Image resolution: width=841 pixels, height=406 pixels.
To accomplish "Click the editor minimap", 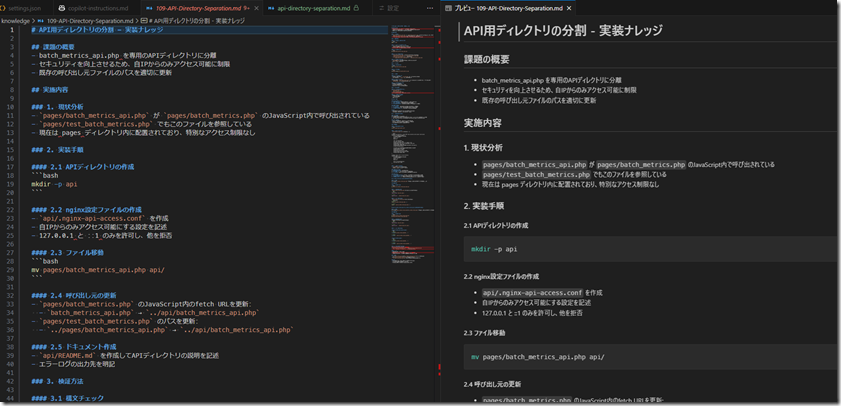I will (412, 145).
